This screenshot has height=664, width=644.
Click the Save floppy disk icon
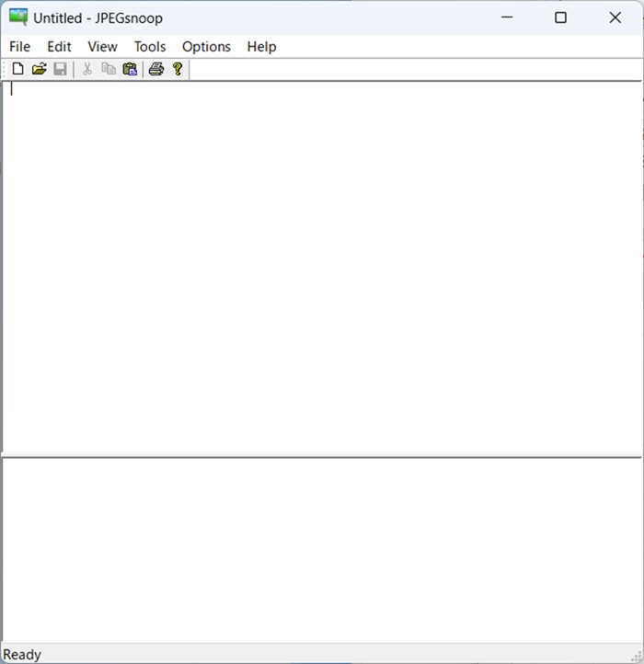60,69
